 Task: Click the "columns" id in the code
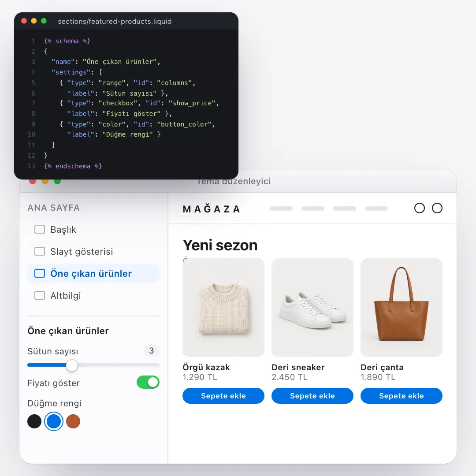[174, 83]
